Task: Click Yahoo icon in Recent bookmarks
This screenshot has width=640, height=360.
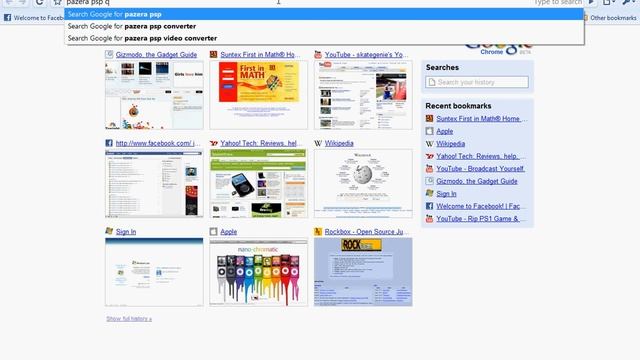Action: [x=429, y=156]
